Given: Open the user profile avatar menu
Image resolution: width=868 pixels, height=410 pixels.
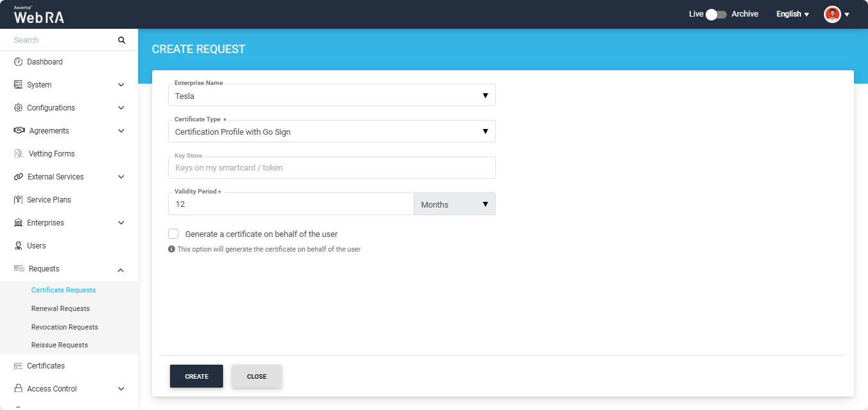Looking at the screenshot, I should [832, 14].
